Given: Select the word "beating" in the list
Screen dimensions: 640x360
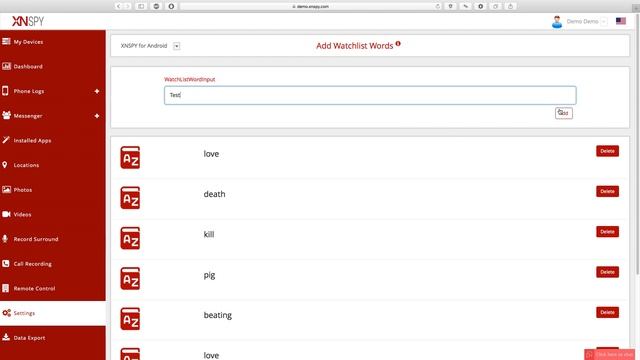Looking at the screenshot, I should pyautogui.click(x=218, y=316).
